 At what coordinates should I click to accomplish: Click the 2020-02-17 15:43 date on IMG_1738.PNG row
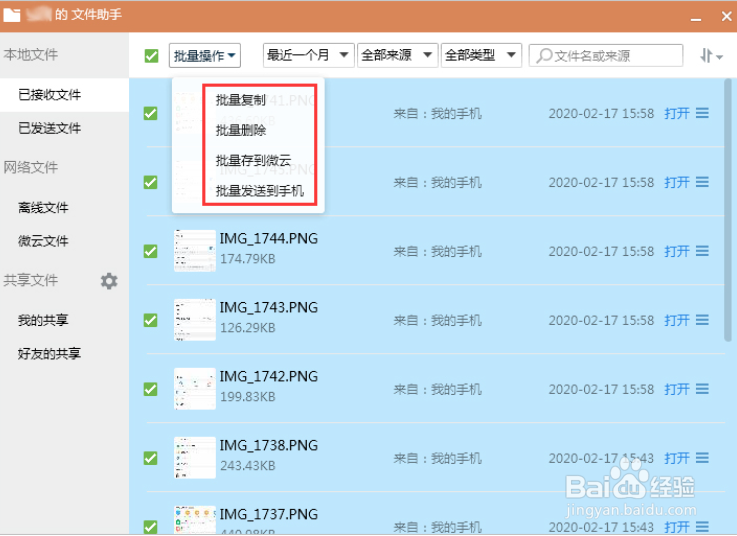click(x=601, y=458)
